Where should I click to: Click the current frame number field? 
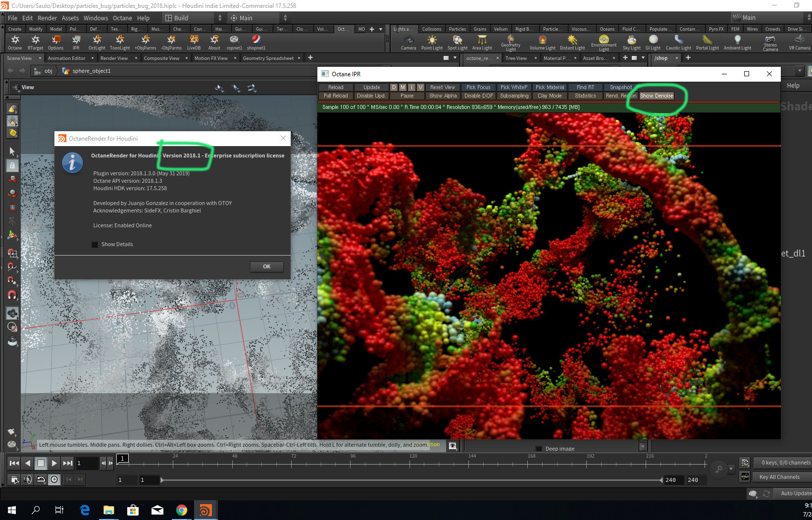(x=87, y=463)
